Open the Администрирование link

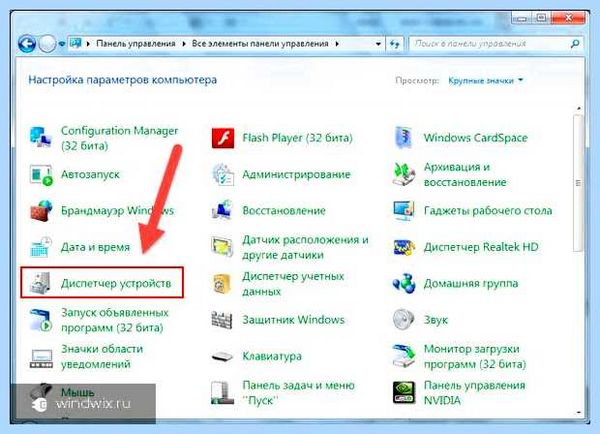coord(296,175)
